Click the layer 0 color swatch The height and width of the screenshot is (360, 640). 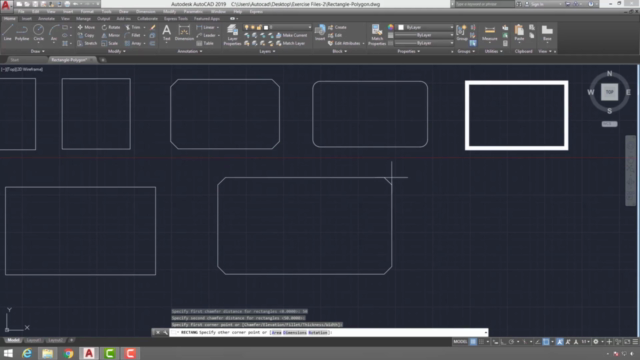266,27
